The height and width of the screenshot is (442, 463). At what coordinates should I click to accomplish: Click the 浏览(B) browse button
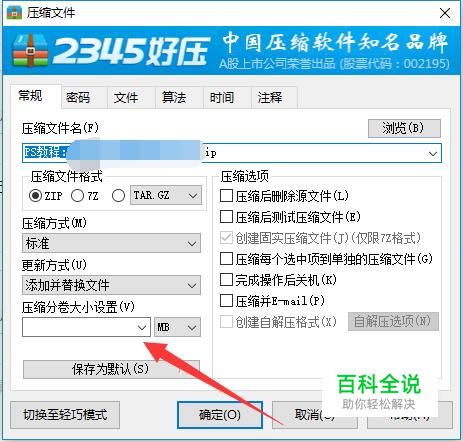click(404, 128)
